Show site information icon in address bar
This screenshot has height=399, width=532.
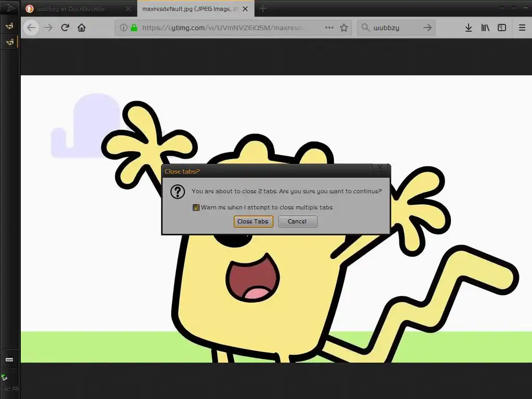pyautogui.click(x=124, y=28)
